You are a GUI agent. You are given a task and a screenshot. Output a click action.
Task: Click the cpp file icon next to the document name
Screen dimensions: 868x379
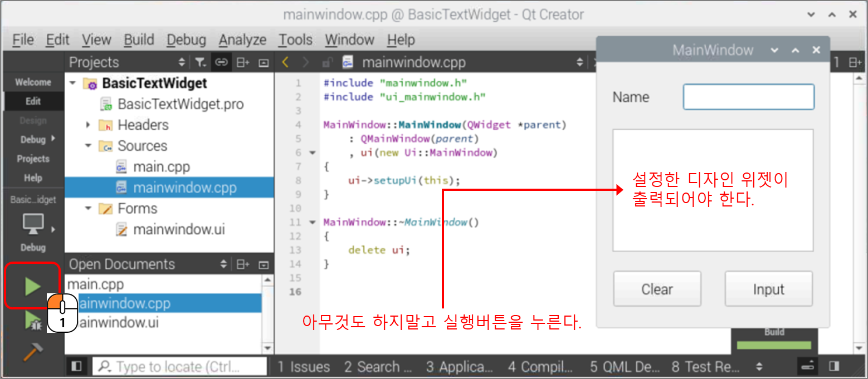click(x=348, y=62)
